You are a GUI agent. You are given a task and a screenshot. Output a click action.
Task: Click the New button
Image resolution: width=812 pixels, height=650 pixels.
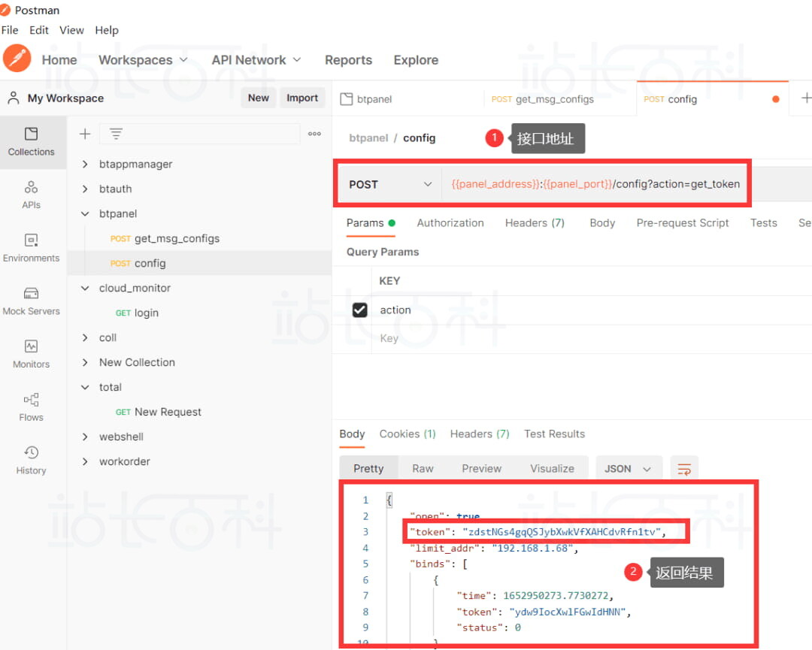258,98
